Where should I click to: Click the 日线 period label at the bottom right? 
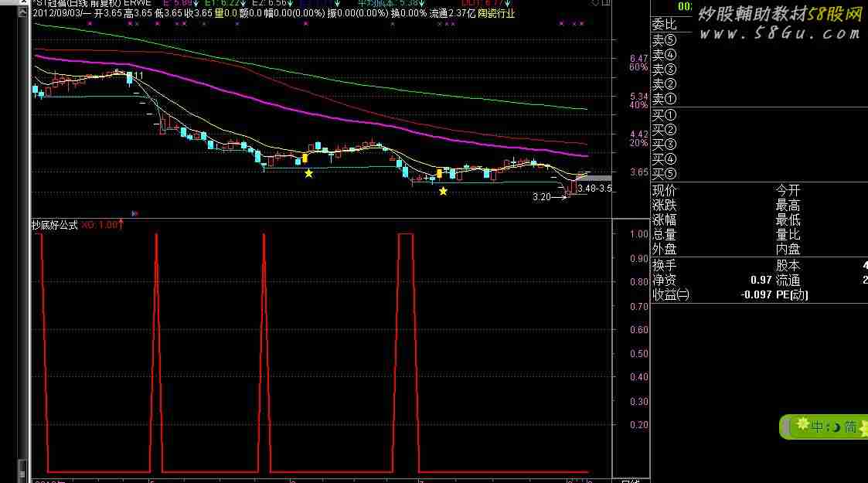coord(630,481)
